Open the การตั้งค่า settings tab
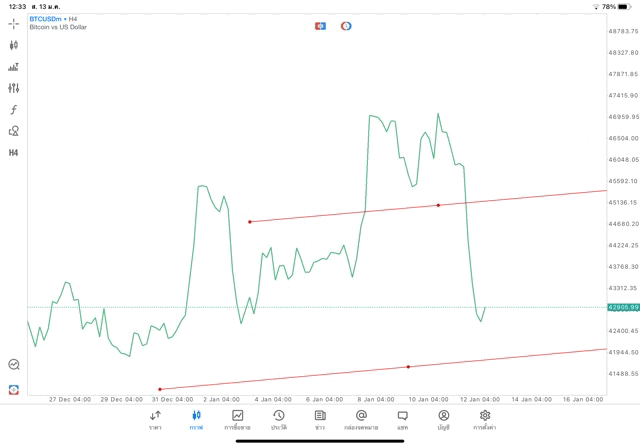Viewport: 640px width, 447px height. pyautogui.click(x=485, y=419)
